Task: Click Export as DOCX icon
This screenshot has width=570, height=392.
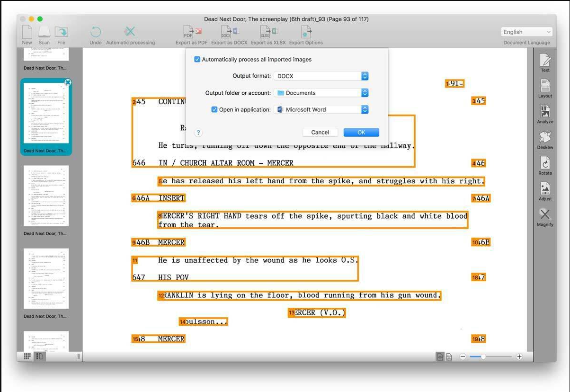Action: point(230,32)
